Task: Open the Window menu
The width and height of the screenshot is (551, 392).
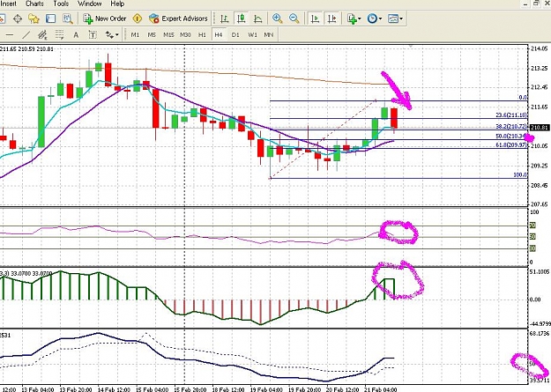Action: click(x=90, y=4)
